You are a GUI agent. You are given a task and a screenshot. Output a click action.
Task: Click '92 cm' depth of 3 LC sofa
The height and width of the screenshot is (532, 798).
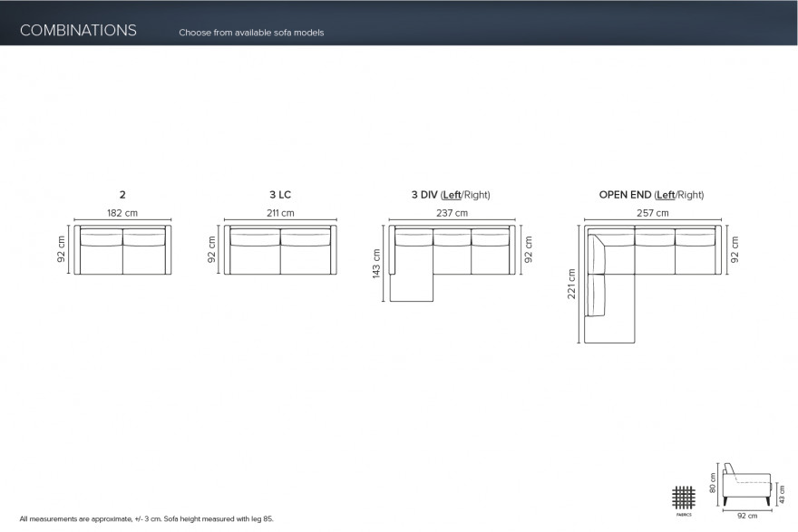(x=211, y=249)
